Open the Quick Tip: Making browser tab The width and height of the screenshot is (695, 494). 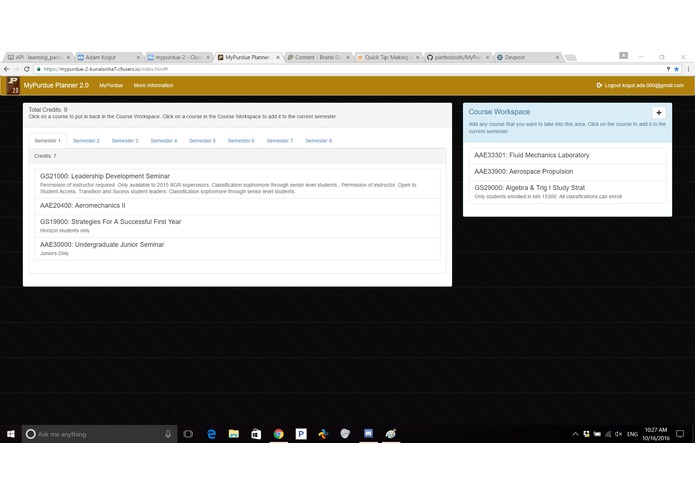click(388, 57)
